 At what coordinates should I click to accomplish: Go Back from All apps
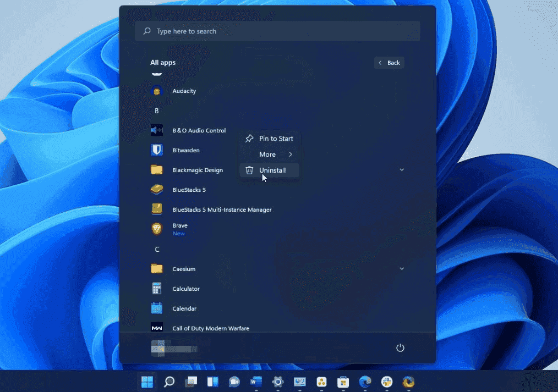pos(389,63)
